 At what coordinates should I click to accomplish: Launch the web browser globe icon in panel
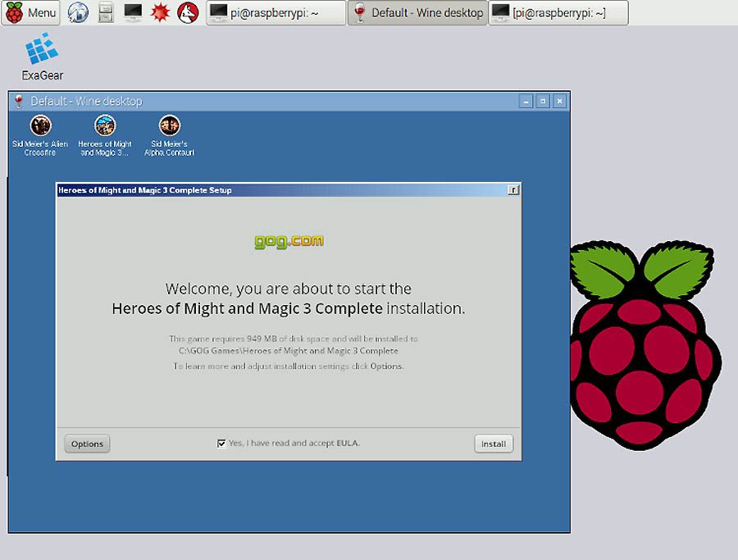coord(78,12)
